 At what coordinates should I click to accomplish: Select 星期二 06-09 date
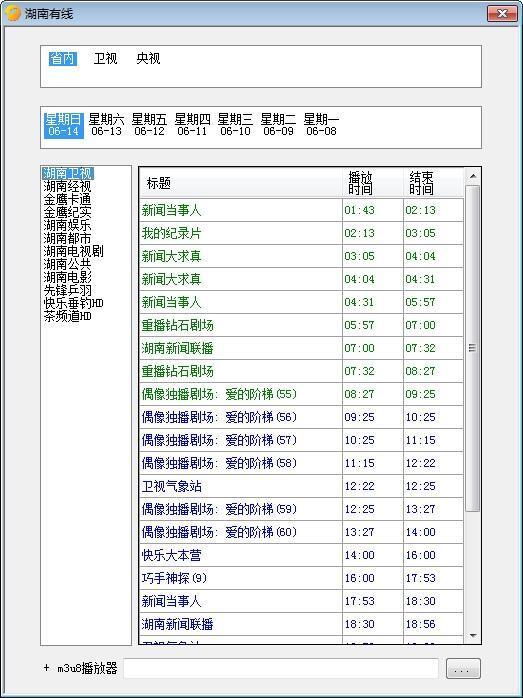pyautogui.click(x=278, y=125)
